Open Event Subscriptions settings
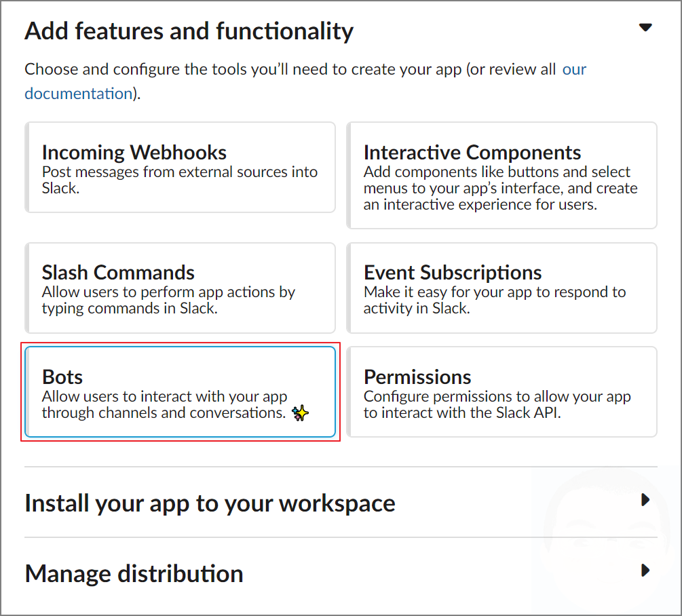 [x=502, y=287]
